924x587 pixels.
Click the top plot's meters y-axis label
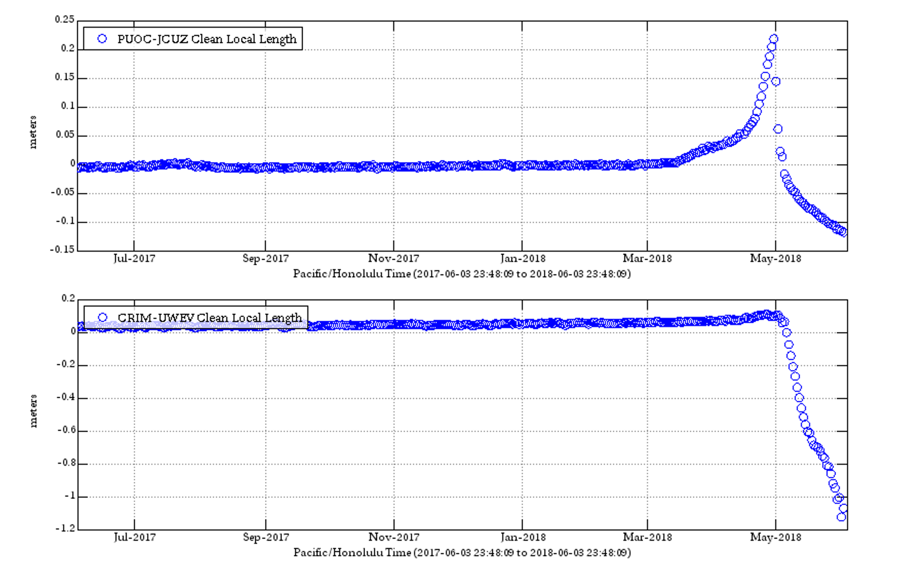pos(33,132)
